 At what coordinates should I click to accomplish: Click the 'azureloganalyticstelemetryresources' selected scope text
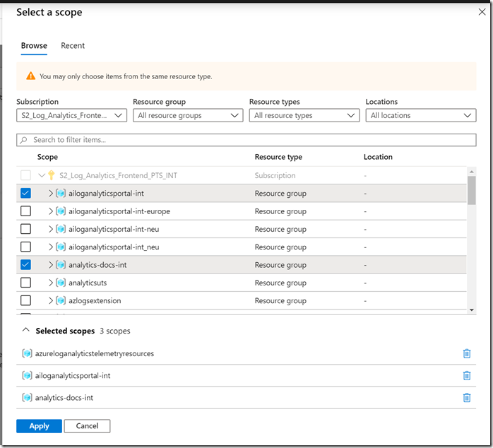pos(95,354)
